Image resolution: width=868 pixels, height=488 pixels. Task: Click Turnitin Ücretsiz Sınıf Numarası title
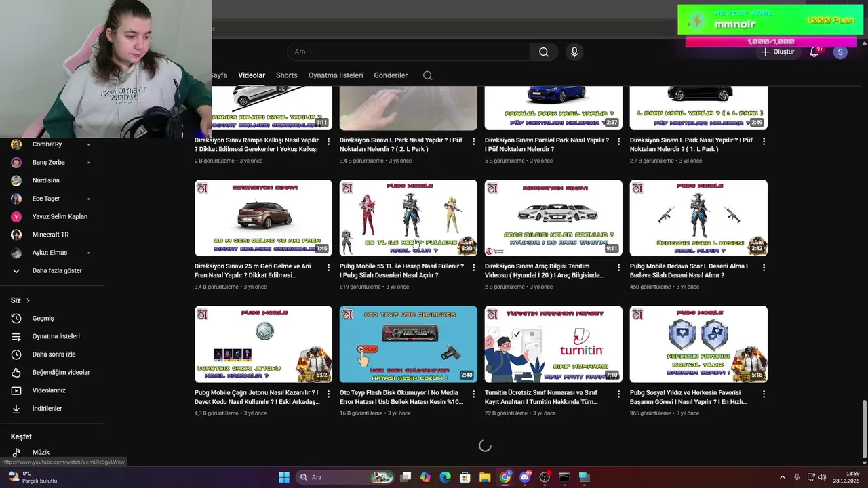click(x=541, y=396)
